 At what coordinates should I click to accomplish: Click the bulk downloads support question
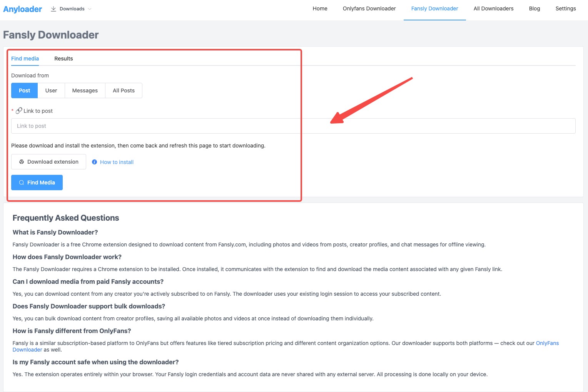(x=89, y=306)
